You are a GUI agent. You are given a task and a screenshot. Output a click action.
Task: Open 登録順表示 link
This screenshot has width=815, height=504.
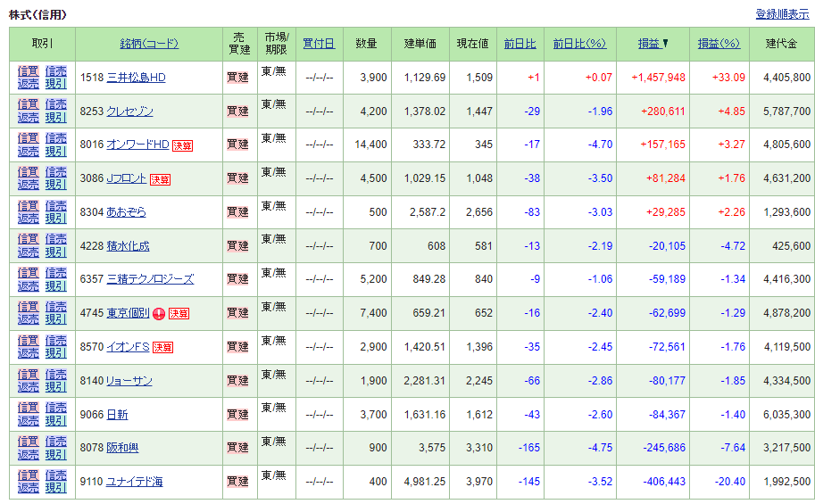[x=782, y=14]
